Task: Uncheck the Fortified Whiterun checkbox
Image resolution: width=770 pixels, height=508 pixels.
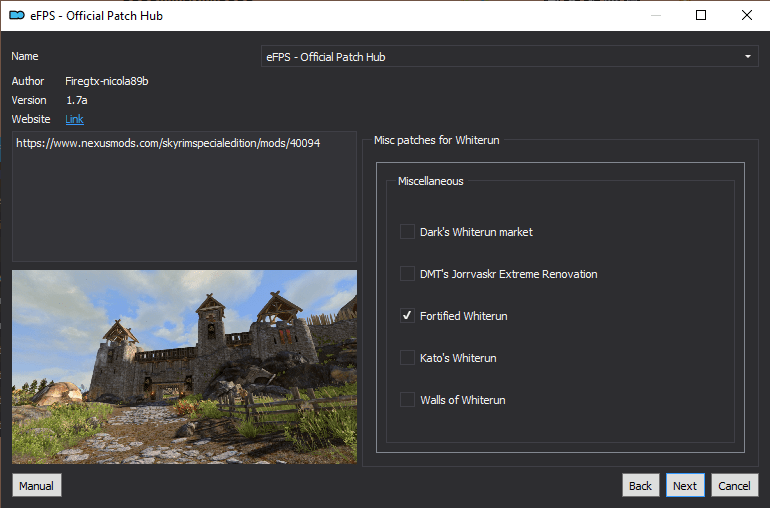Action: [407, 315]
